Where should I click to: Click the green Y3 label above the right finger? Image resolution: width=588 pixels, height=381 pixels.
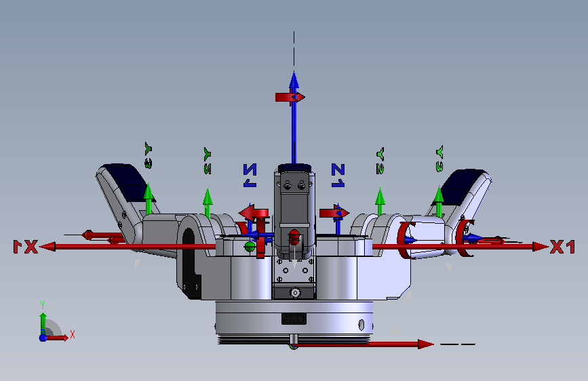point(439,159)
